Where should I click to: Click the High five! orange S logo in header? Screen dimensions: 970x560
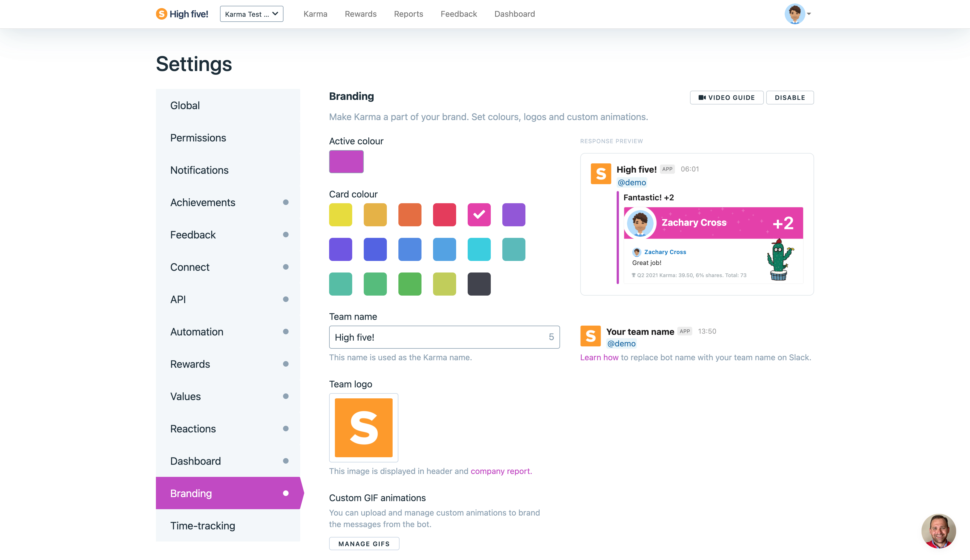click(162, 14)
